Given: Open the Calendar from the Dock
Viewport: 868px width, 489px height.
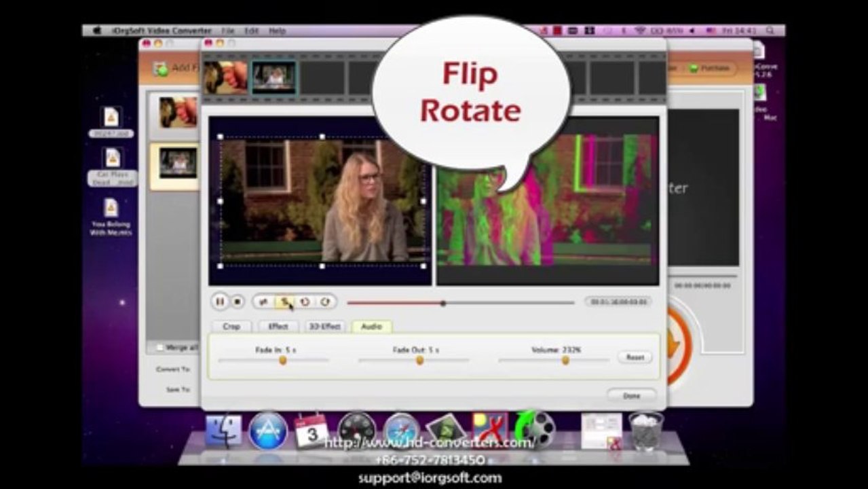Looking at the screenshot, I should pyautogui.click(x=312, y=431).
